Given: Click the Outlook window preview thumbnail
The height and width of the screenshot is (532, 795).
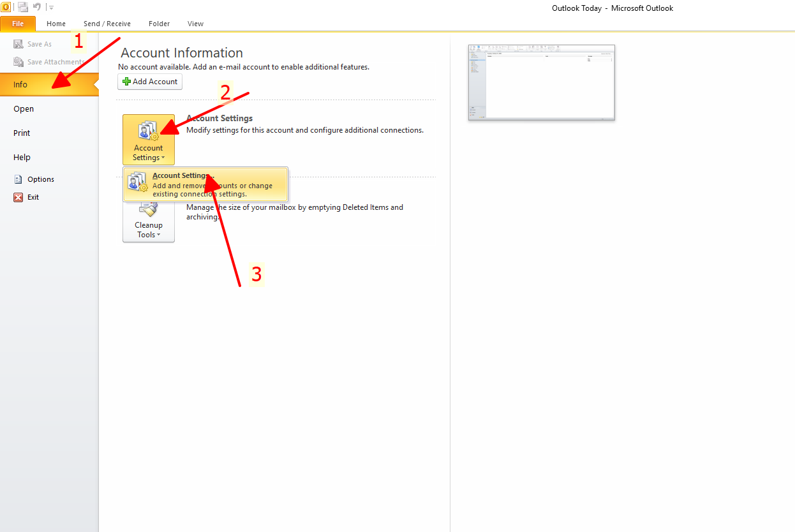Looking at the screenshot, I should [542, 82].
